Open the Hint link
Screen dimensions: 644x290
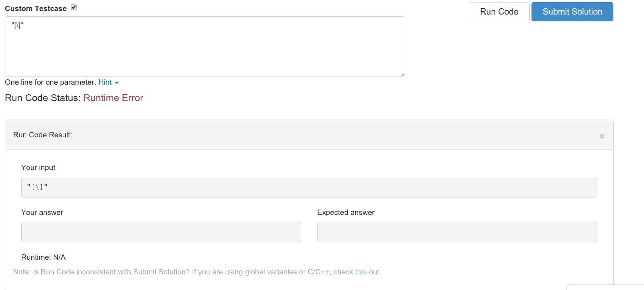click(x=105, y=82)
